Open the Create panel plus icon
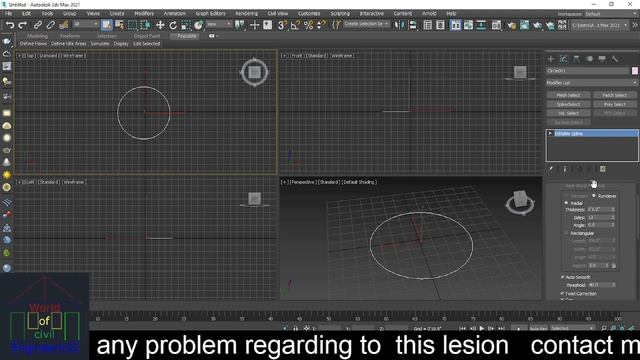This screenshot has width=640, height=360. point(551,59)
